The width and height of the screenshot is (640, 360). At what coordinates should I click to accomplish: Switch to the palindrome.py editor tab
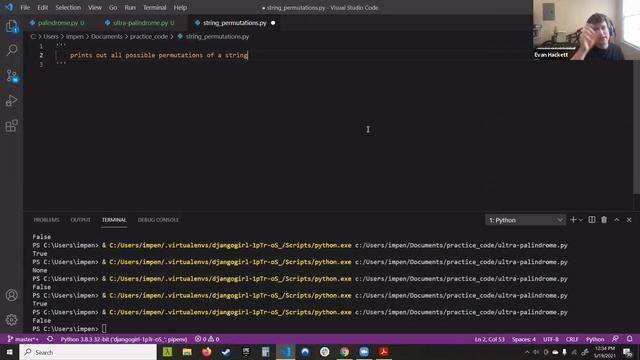click(57, 23)
